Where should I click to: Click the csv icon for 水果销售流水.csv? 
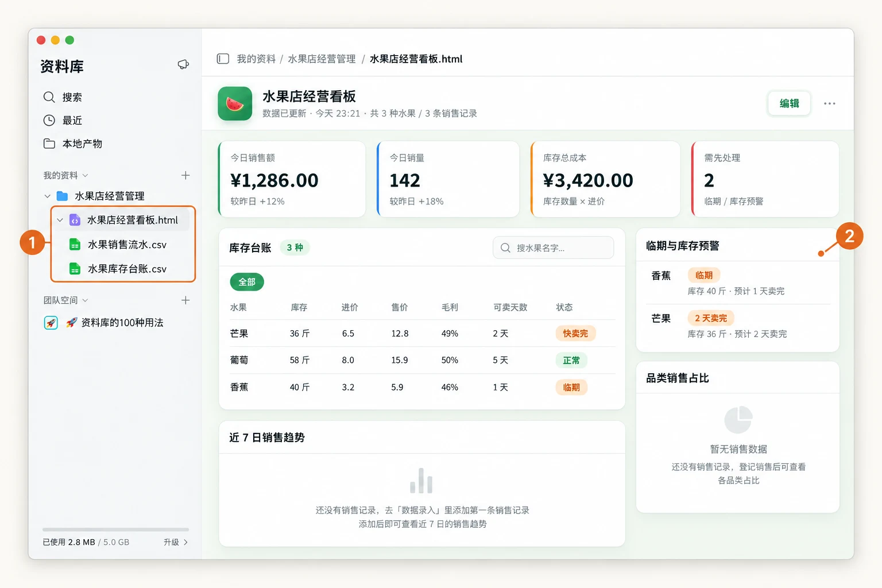pyautogui.click(x=75, y=245)
